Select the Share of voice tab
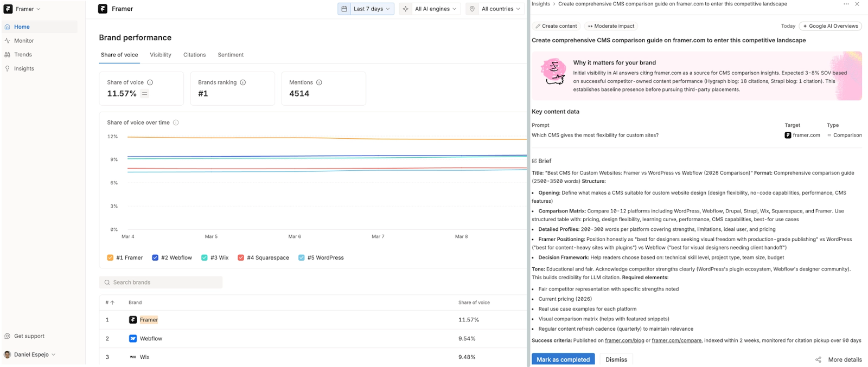The image size is (868, 367). (x=119, y=55)
